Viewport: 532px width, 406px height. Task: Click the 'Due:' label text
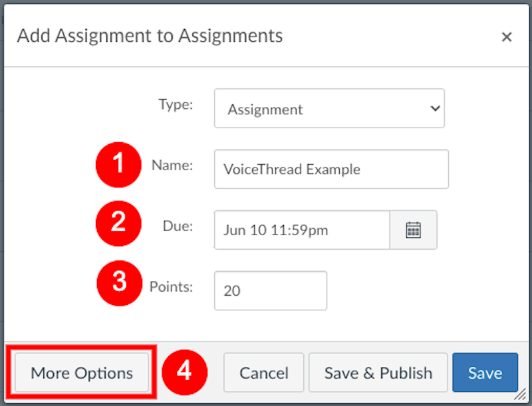click(178, 226)
